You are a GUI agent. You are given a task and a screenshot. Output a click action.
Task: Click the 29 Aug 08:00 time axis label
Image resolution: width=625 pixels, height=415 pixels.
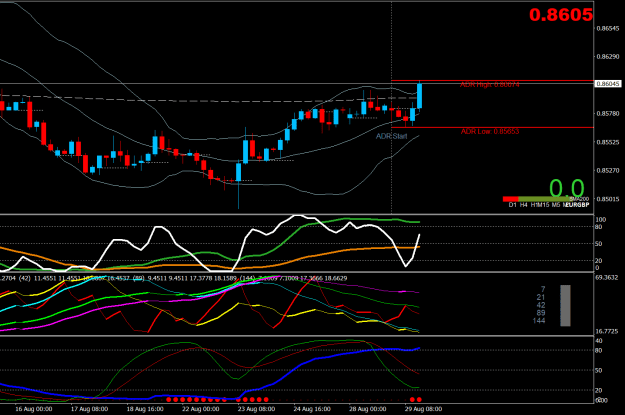[423, 409]
